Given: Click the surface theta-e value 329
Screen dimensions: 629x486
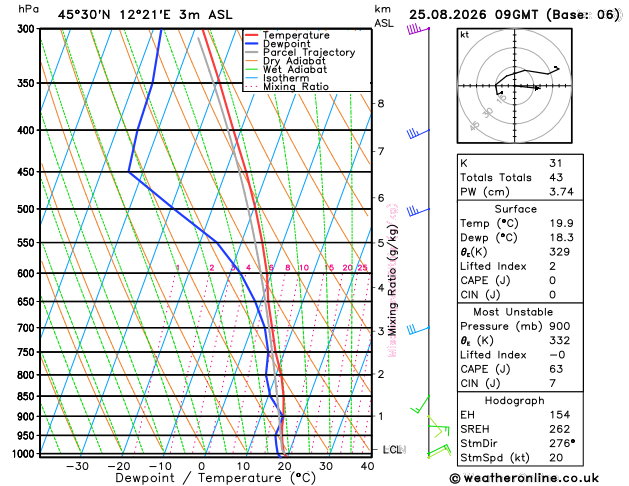Looking at the screenshot, I should [x=560, y=252].
